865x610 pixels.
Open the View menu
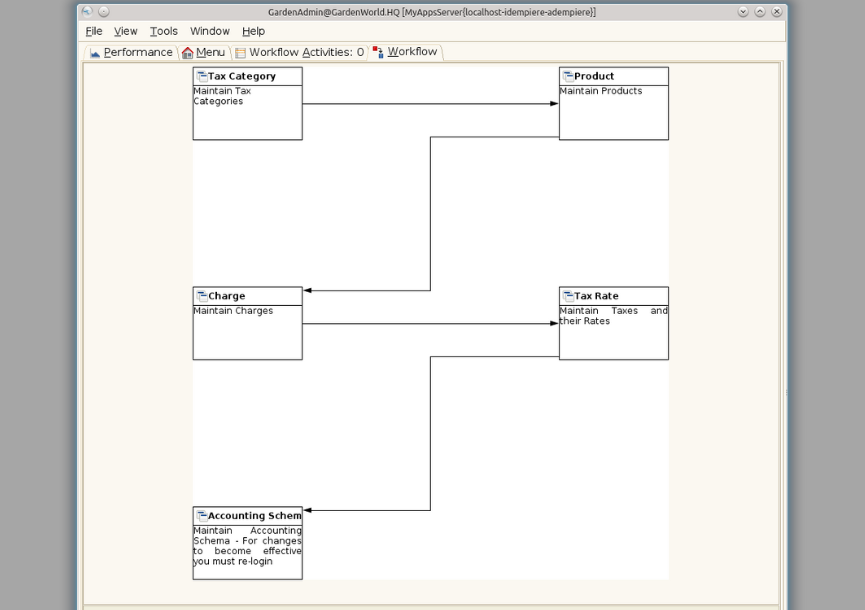coord(126,31)
